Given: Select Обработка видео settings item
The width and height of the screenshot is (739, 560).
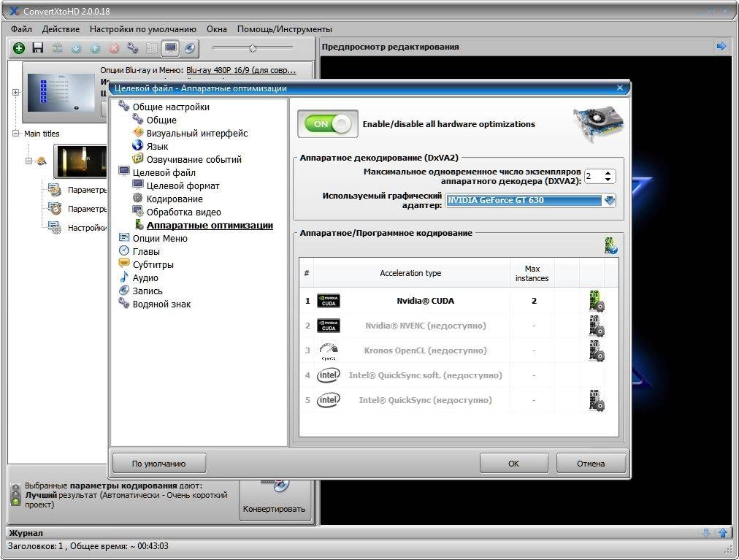Looking at the screenshot, I should [x=183, y=212].
